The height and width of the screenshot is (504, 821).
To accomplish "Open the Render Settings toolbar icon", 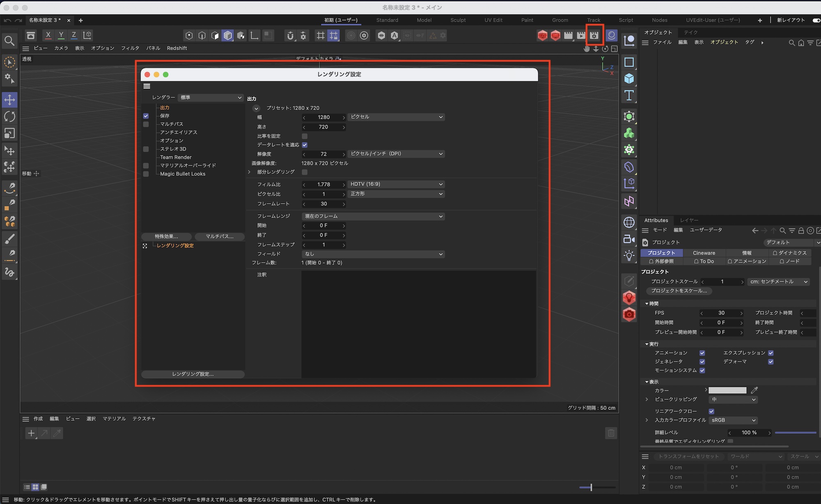I will [594, 35].
